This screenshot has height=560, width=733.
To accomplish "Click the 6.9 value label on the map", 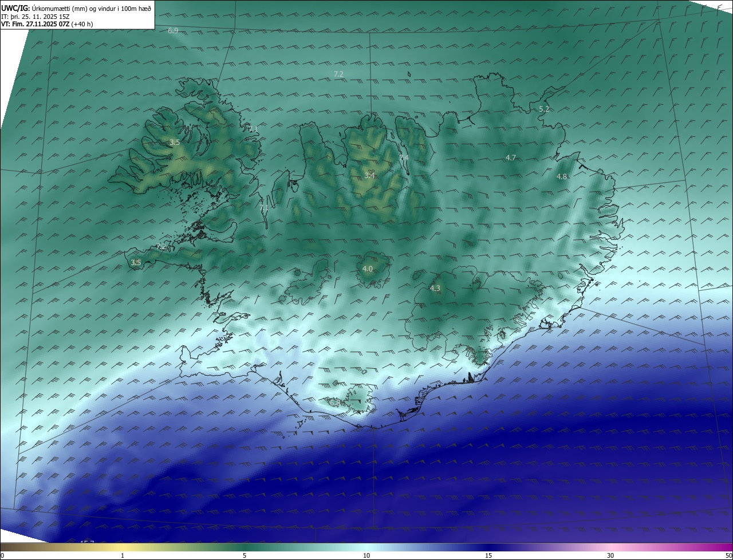I will pos(173,30).
